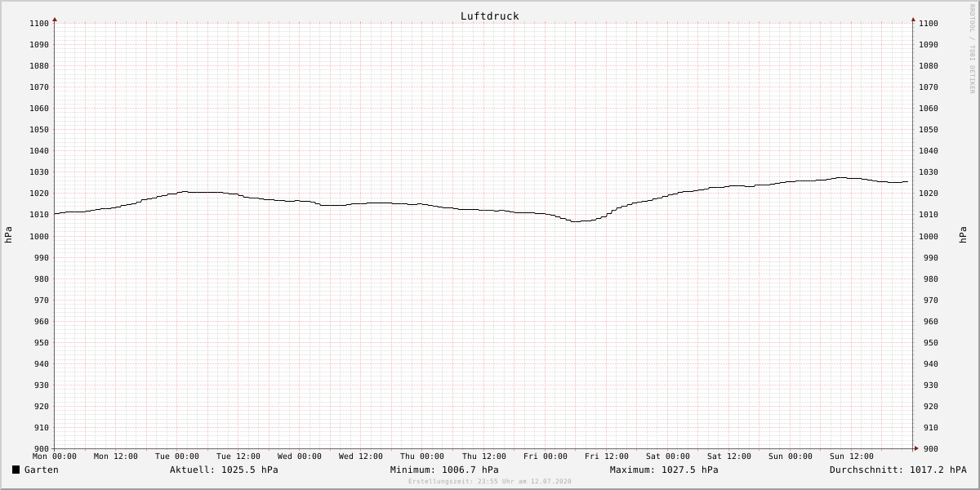This screenshot has width=980, height=490.
Task: Click the '1090' tick on the right axis
Action: click(929, 45)
